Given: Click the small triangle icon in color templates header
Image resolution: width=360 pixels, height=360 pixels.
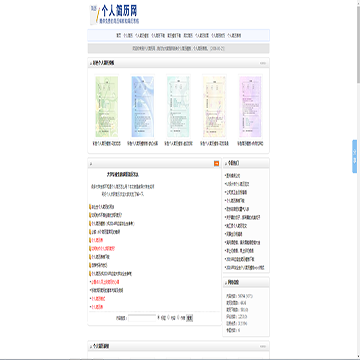Looking at the screenshot, I should click(x=90, y=63).
